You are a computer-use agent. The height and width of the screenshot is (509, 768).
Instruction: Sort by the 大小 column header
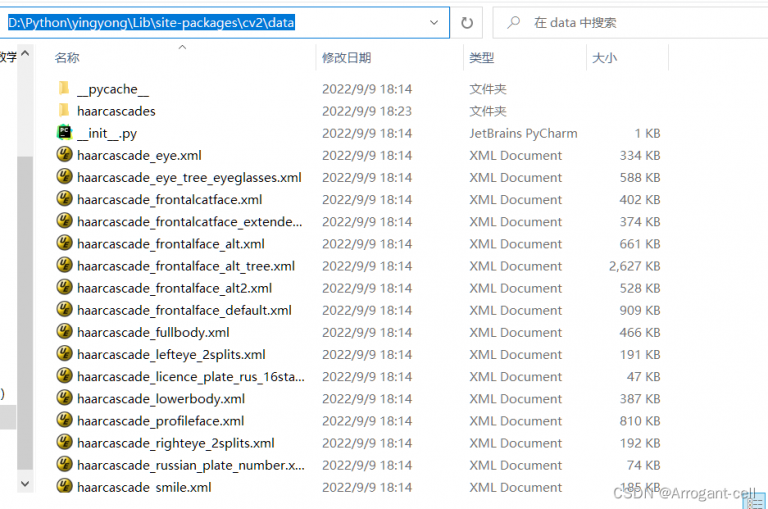[x=604, y=58]
